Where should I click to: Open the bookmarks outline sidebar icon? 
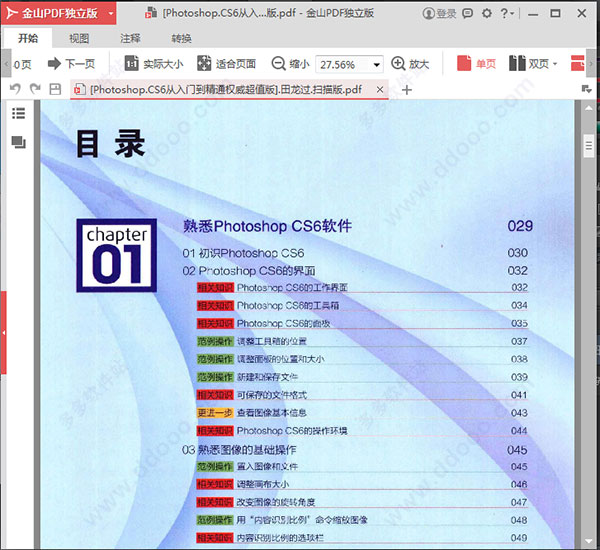(x=18, y=113)
